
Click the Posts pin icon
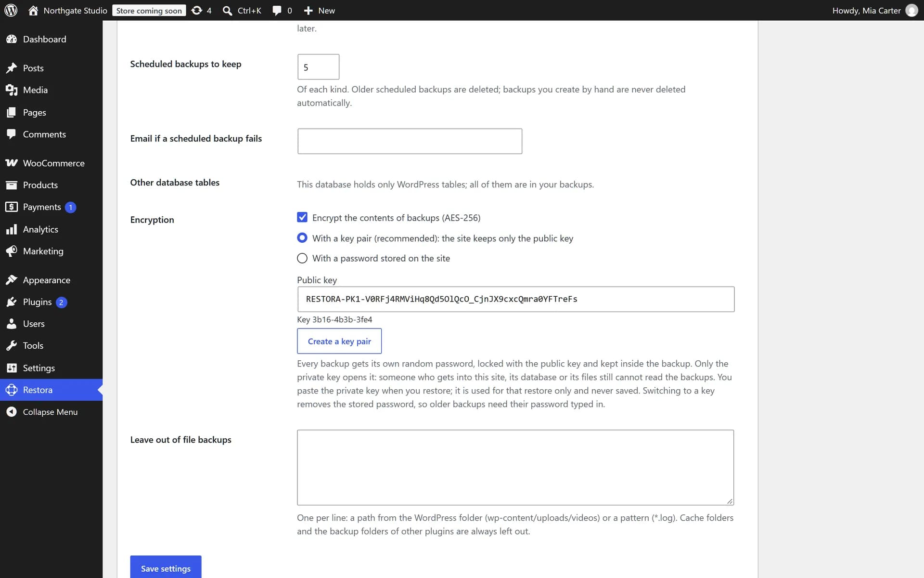click(x=12, y=68)
